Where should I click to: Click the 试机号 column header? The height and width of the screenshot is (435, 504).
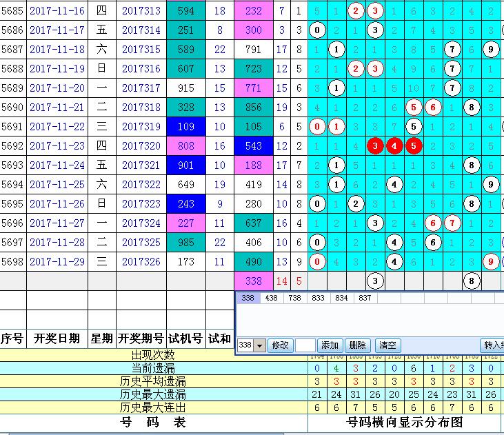tap(186, 338)
